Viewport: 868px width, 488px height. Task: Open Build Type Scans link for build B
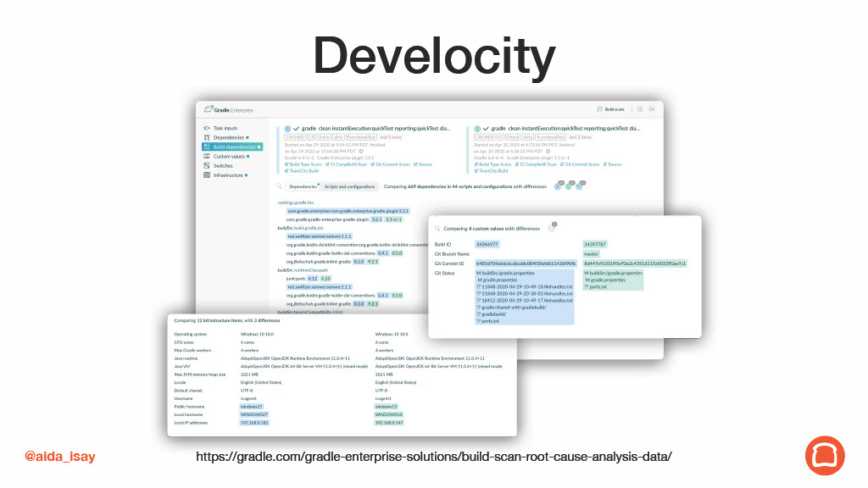(492, 164)
